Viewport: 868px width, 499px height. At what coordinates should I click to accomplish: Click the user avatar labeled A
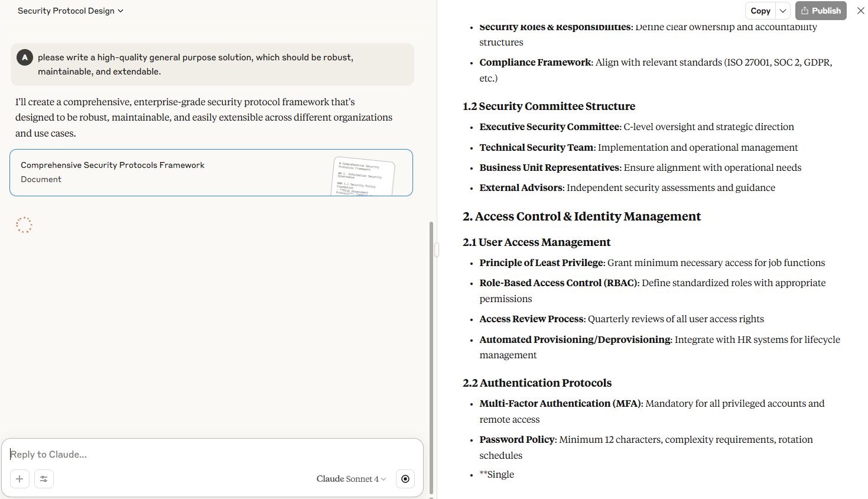tap(24, 57)
